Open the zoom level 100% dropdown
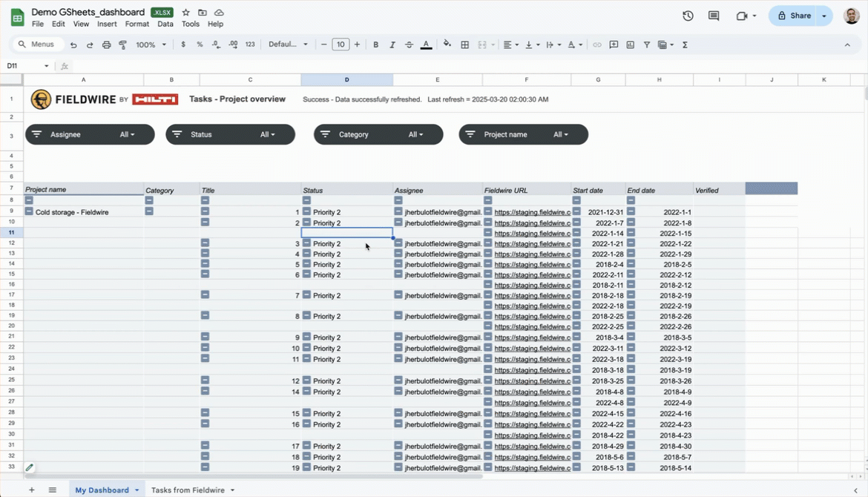 coord(151,45)
